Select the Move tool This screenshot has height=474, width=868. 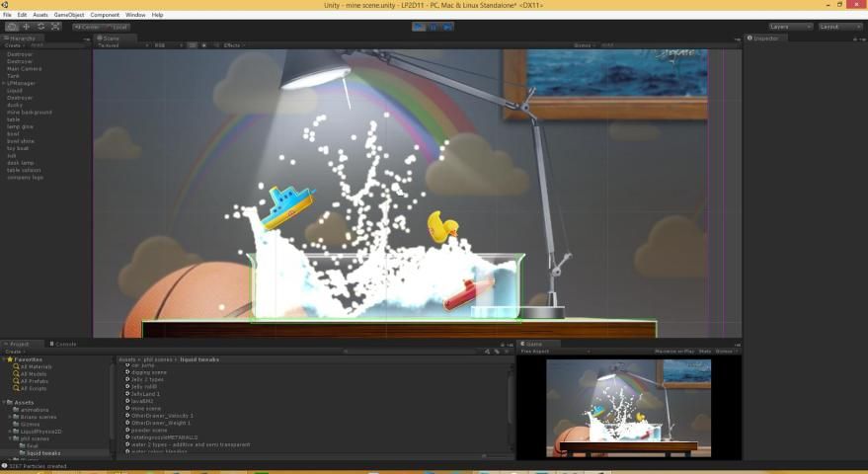tap(26, 27)
